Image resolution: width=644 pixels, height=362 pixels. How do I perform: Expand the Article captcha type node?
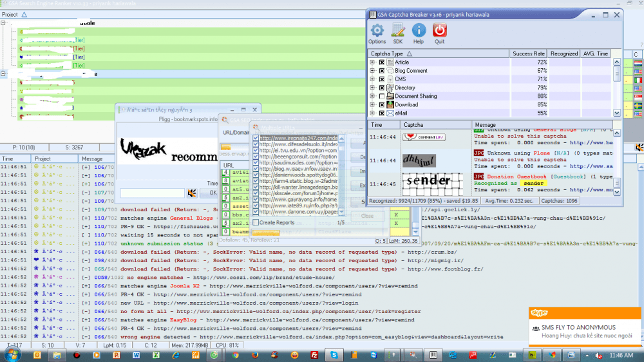[x=372, y=62]
